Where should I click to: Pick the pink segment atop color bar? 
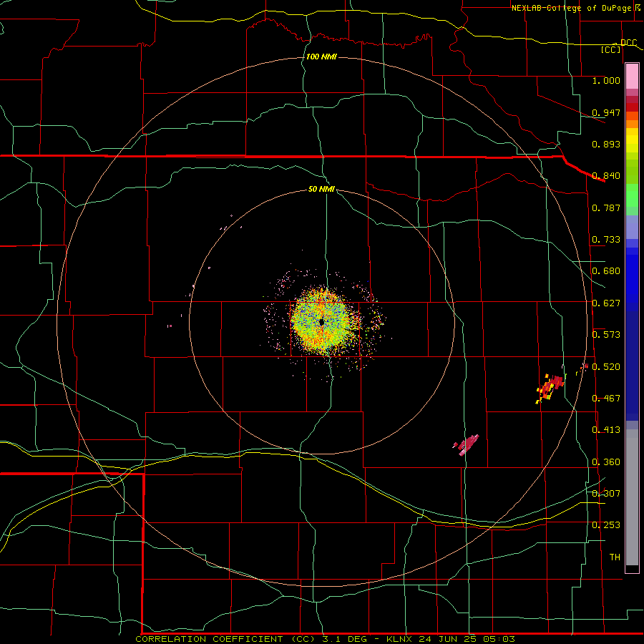point(632,77)
